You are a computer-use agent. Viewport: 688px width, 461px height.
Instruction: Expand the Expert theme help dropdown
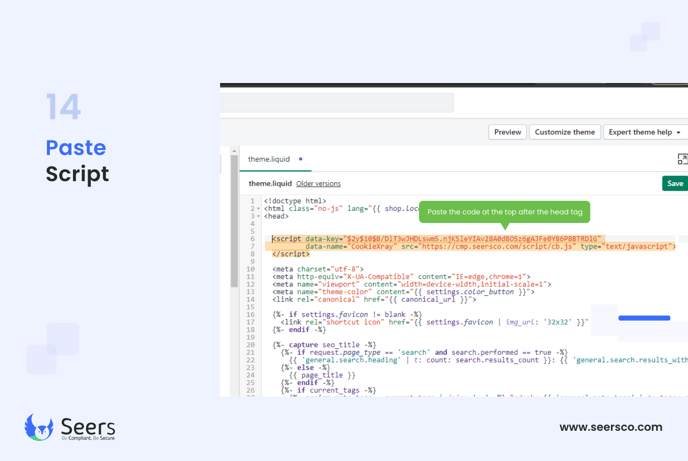pos(645,132)
